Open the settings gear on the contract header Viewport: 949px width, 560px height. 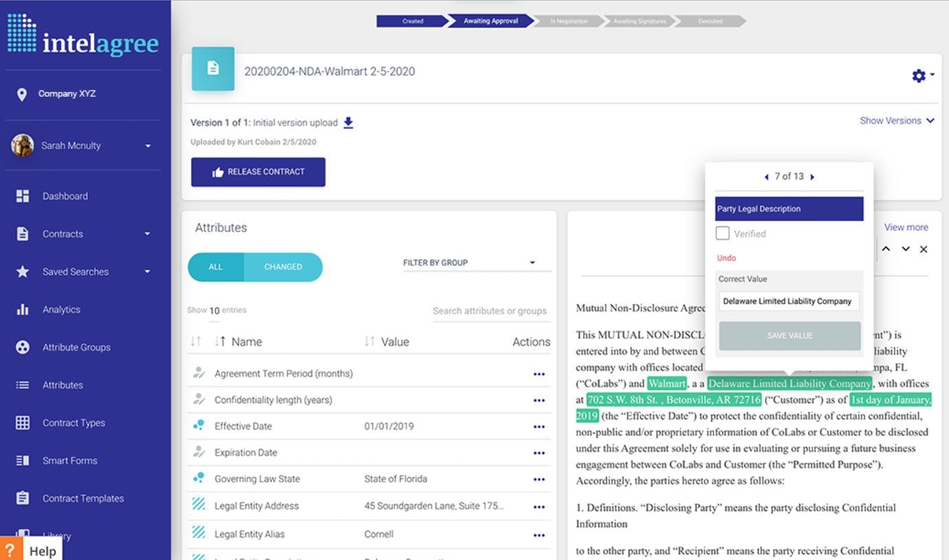(x=918, y=75)
